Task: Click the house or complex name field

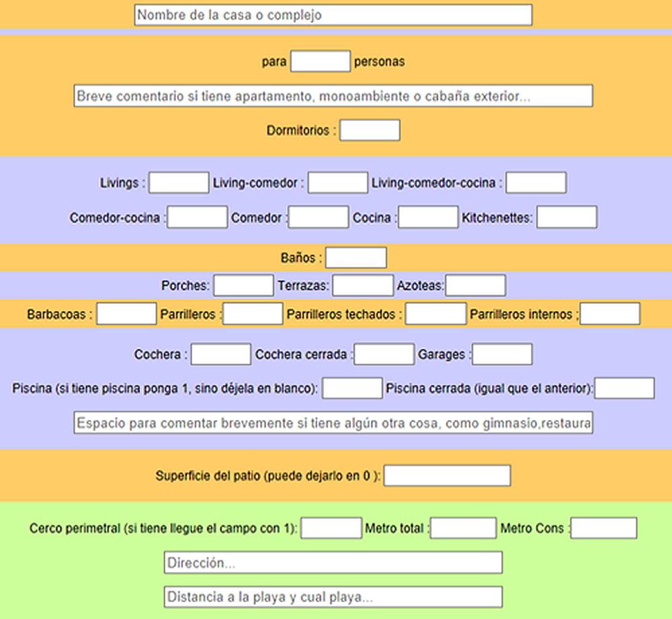Action: [x=333, y=15]
